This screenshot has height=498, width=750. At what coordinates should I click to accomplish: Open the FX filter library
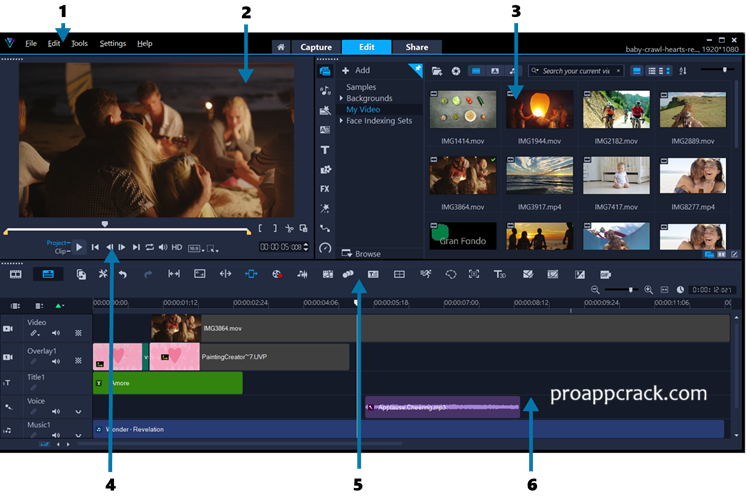325,189
